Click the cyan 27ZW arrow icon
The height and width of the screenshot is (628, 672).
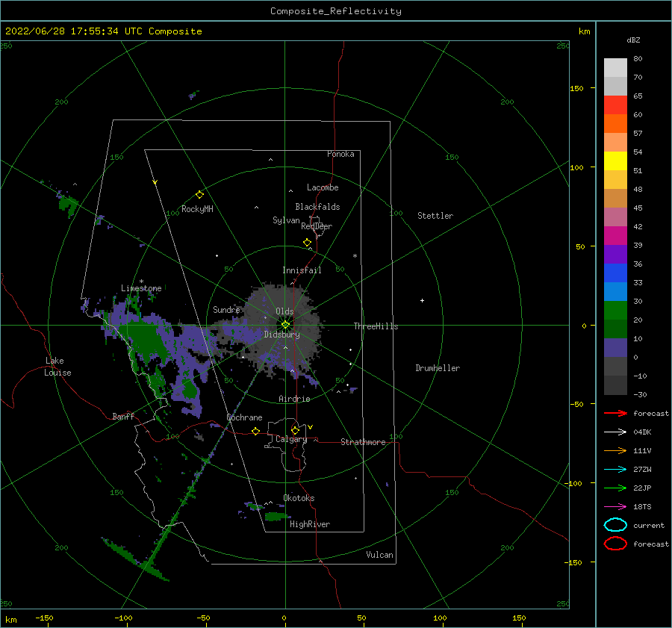(615, 470)
